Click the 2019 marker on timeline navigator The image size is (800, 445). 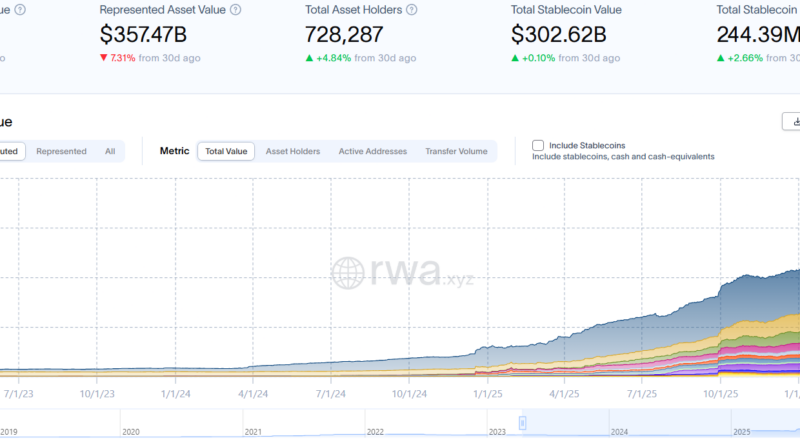click(9, 432)
